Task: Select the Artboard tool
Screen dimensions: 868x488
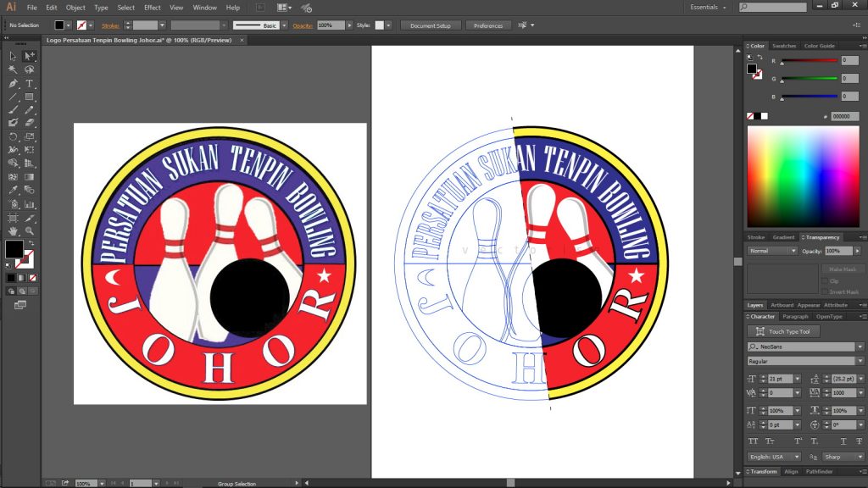Action: (x=13, y=218)
